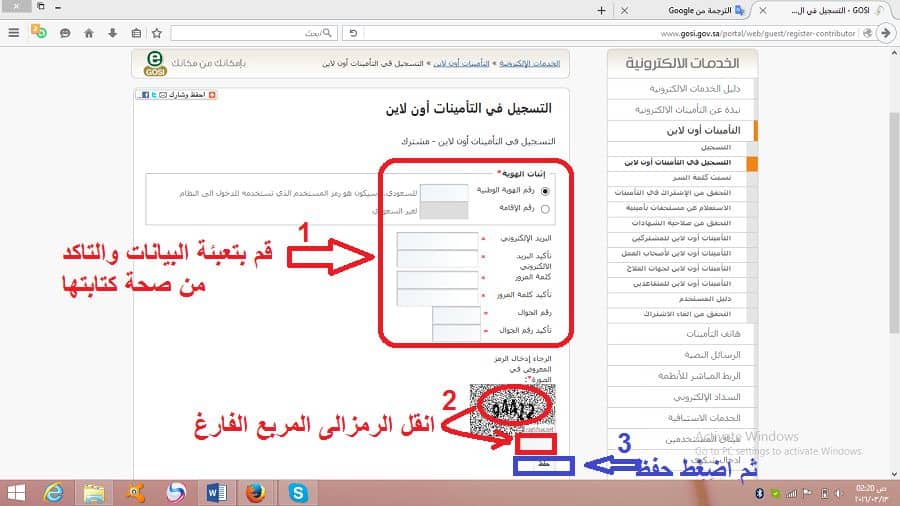This screenshot has height=506, width=900.
Task: Click the captcha code input box
Action: tap(536, 443)
